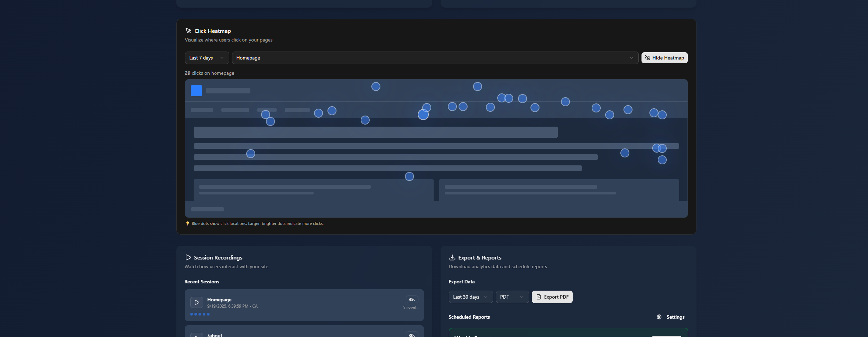Click the "9/19/2025, 6:39:59 PM • CA" timestamp
The image size is (868, 337).
(x=232, y=306)
